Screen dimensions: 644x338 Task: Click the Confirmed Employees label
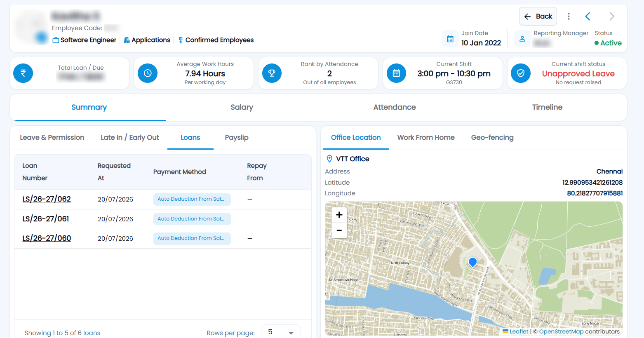tap(219, 40)
